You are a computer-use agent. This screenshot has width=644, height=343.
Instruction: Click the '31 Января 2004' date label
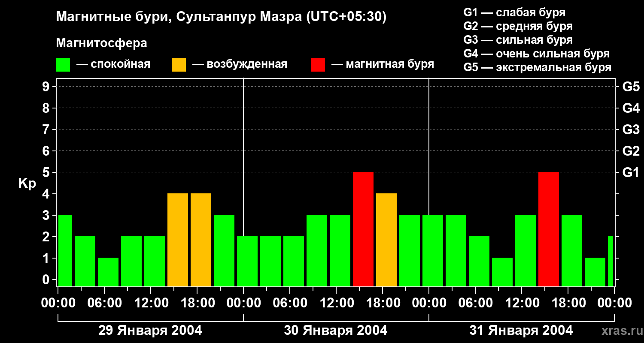click(x=521, y=331)
